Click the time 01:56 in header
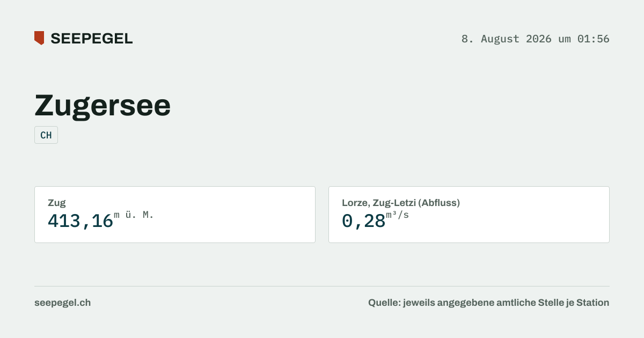The height and width of the screenshot is (338, 644). coord(594,39)
